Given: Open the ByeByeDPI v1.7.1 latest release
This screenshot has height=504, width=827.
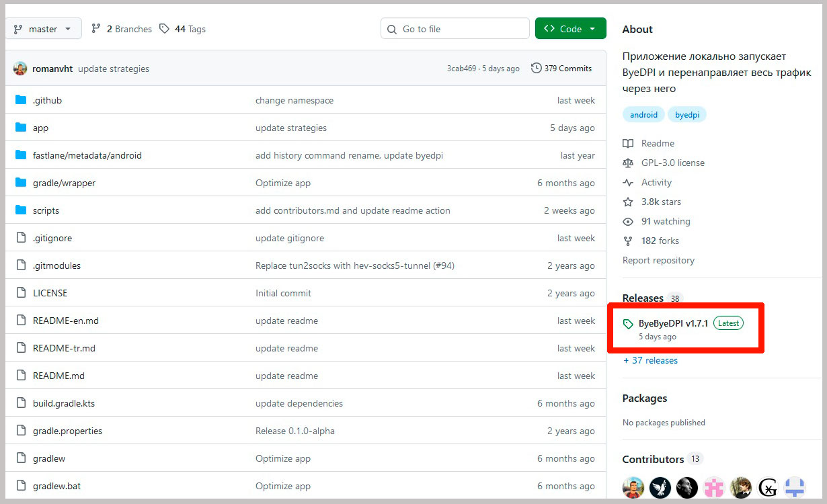Looking at the screenshot, I should 673,323.
